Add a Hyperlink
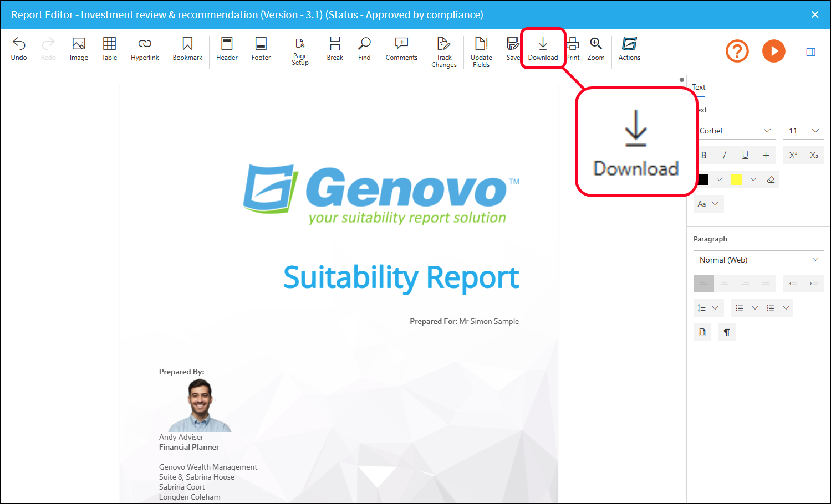Screen dimensions: 831x504 click(145, 49)
